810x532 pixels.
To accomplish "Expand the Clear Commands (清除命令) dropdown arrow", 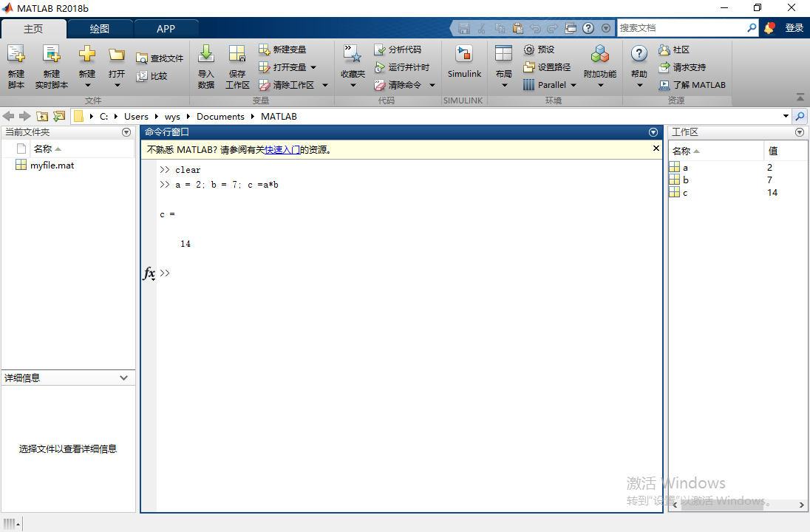I will [432, 85].
